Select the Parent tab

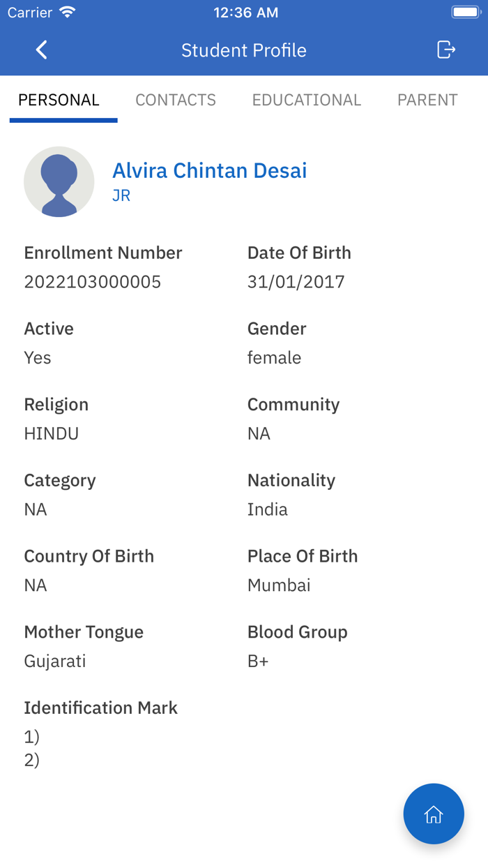[427, 100]
